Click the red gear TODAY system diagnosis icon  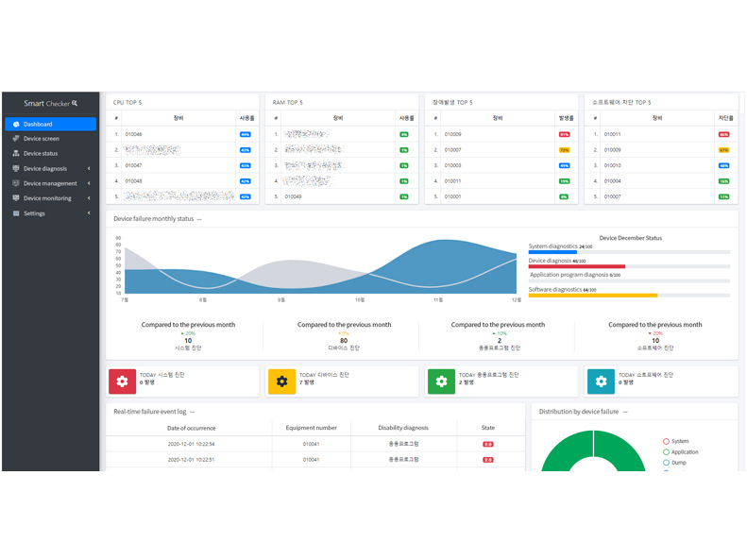tap(123, 382)
